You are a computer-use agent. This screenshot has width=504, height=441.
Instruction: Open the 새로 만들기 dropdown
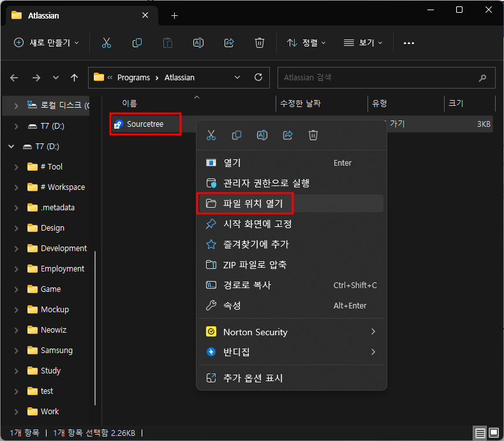tap(47, 43)
